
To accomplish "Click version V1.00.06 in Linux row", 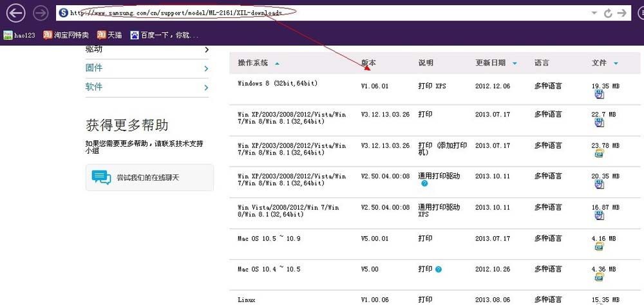I will click(x=375, y=300).
